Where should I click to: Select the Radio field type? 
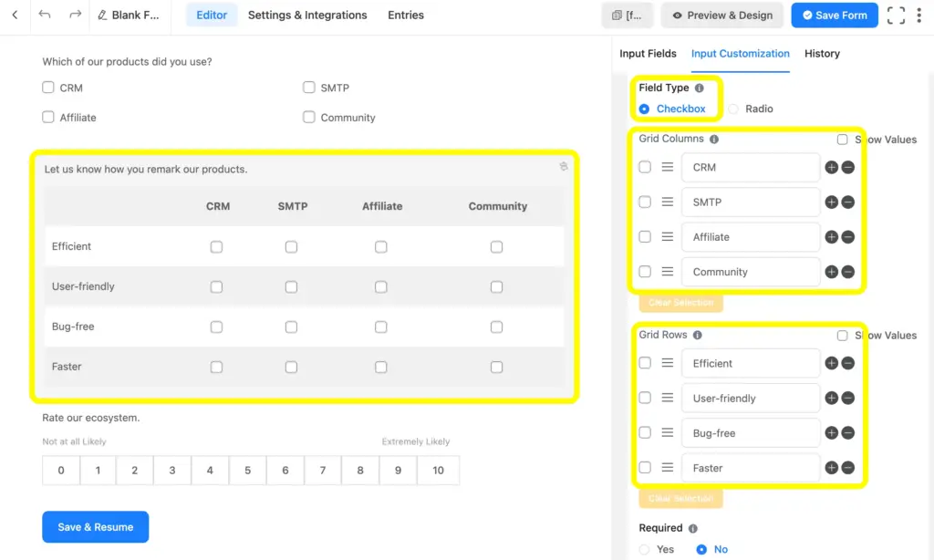pyautogui.click(x=732, y=108)
